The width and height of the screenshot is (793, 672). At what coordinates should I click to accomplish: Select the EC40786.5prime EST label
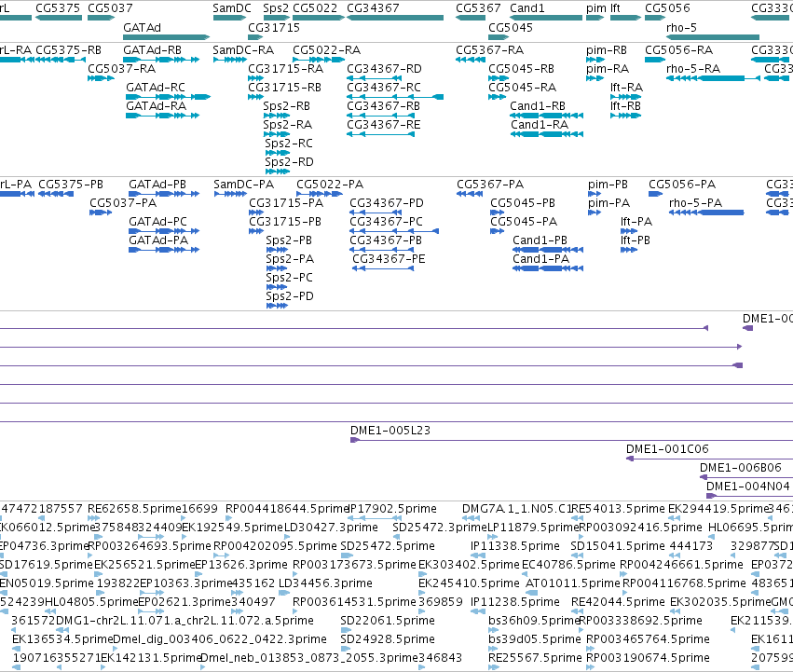pyautogui.click(x=569, y=564)
